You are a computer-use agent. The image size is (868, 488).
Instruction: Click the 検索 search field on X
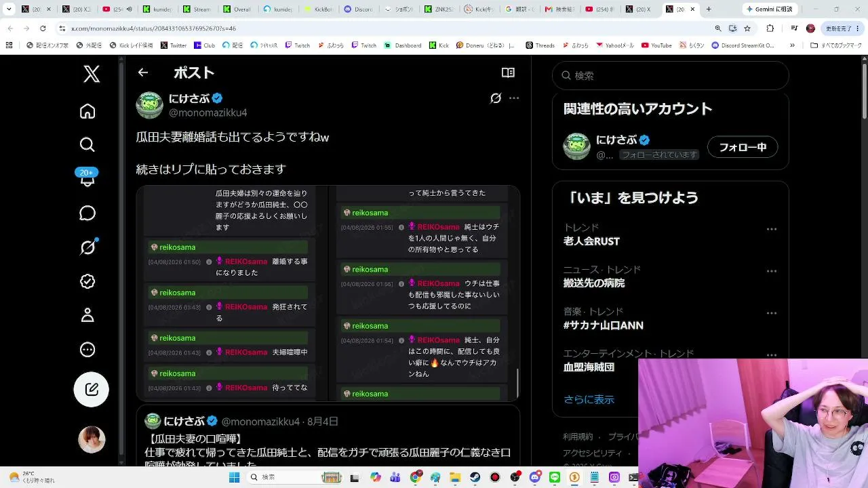tap(671, 76)
